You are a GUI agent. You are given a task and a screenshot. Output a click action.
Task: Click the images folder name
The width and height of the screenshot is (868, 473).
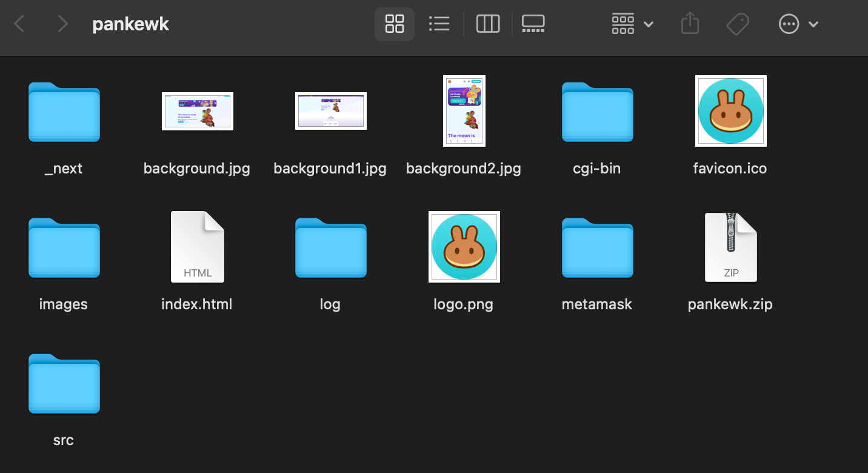point(64,304)
